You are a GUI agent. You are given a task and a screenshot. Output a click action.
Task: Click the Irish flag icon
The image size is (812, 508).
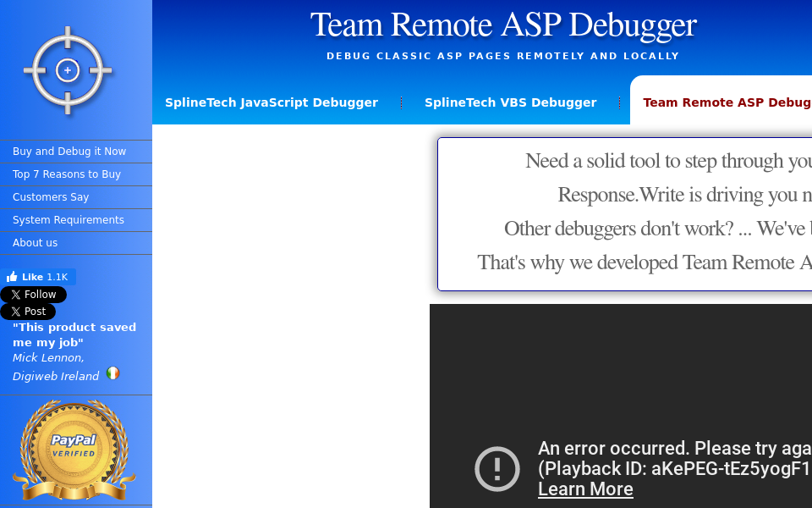point(113,373)
